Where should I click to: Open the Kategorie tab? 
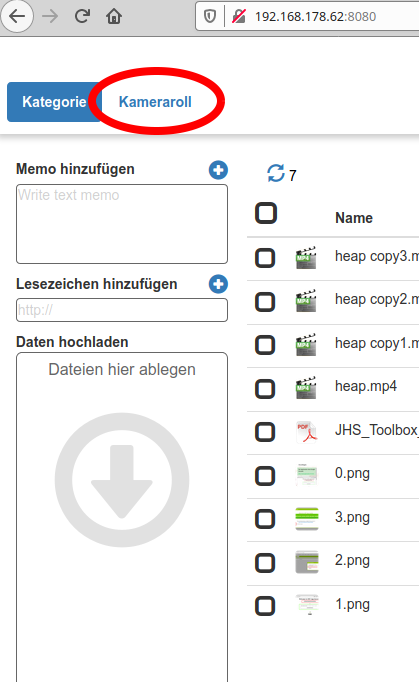[x=54, y=102]
